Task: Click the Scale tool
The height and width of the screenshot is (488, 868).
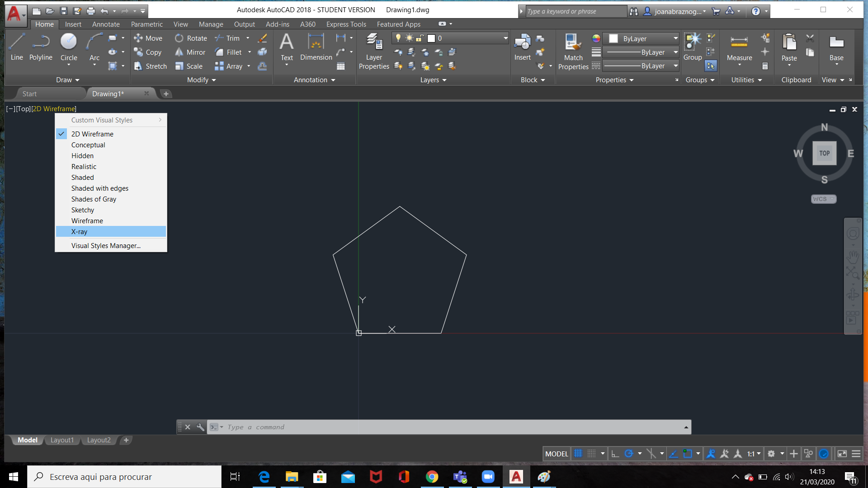Action: (x=189, y=66)
